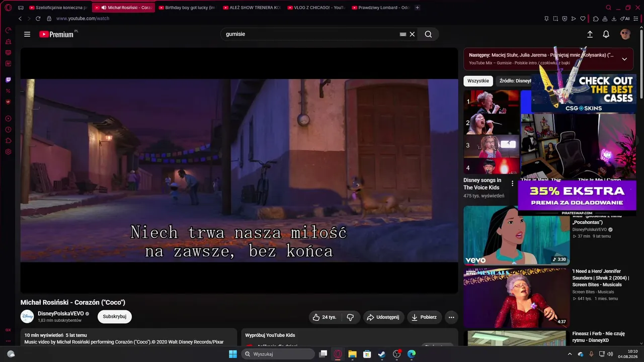Add page to bookmarks heart icon

583,19
